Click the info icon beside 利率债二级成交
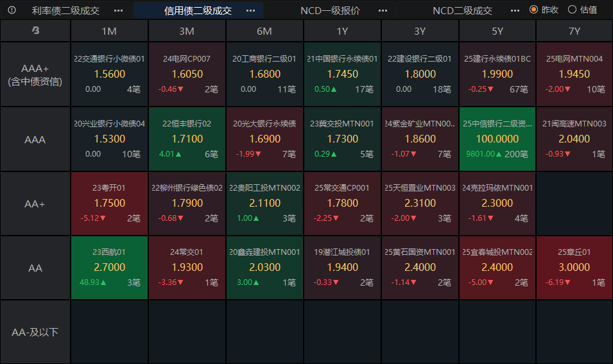The height and width of the screenshot is (364, 613). point(12,10)
